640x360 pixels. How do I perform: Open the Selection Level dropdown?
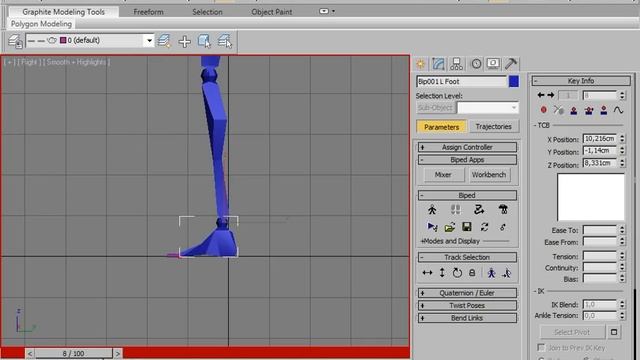coord(513,108)
